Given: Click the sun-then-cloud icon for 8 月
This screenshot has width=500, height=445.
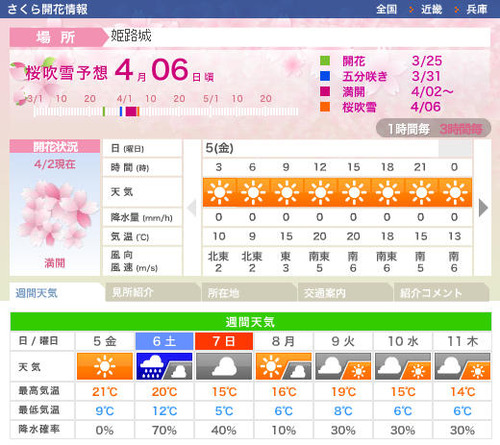Looking at the screenshot, I should [x=284, y=366].
